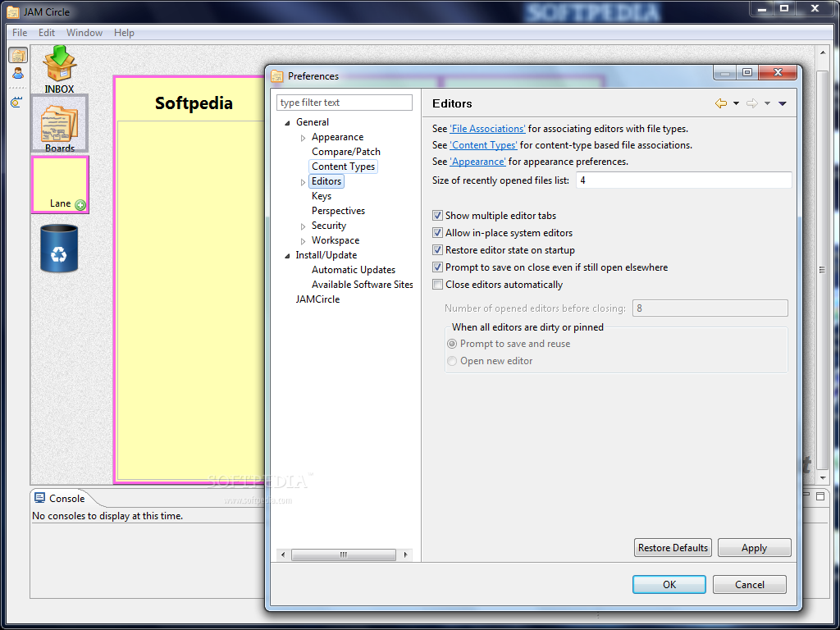Viewport: 840px width, 630px height.
Task: Select Perspectives in the preferences tree
Action: click(339, 211)
